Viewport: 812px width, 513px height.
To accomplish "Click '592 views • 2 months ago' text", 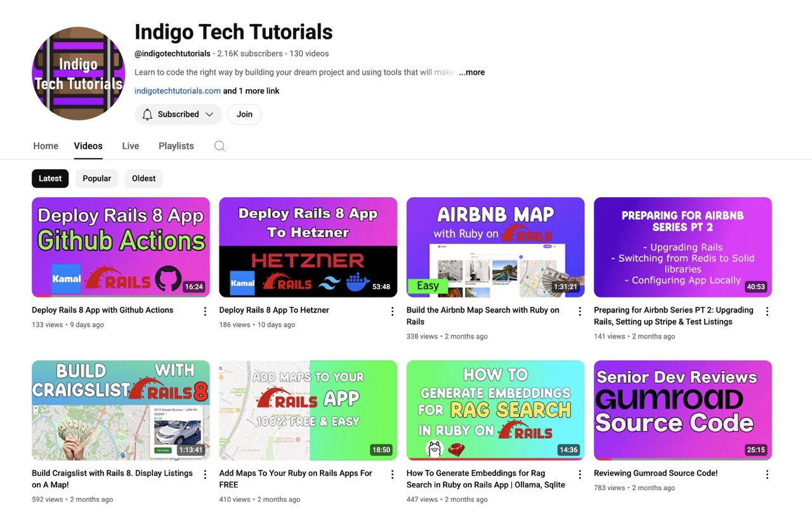I will coord(72,500).
